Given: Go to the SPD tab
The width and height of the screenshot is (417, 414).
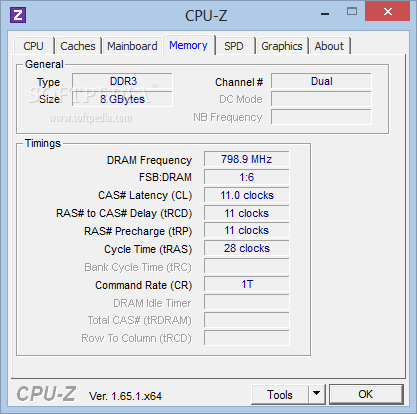Looking at the screenshot, I should (234, 46).
